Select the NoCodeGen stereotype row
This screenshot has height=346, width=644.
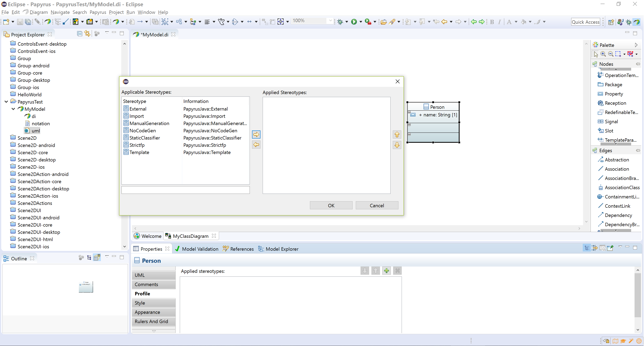(x=185, y=130)
